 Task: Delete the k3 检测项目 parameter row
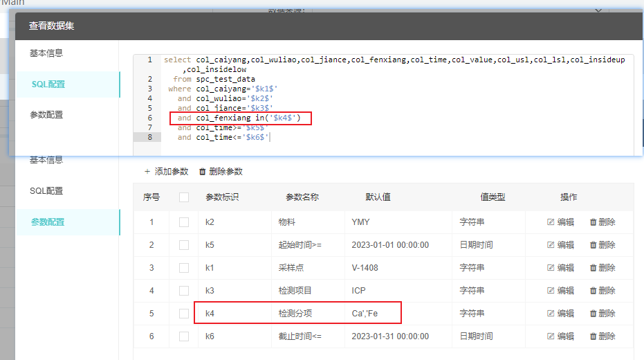(x=602, y=291)
